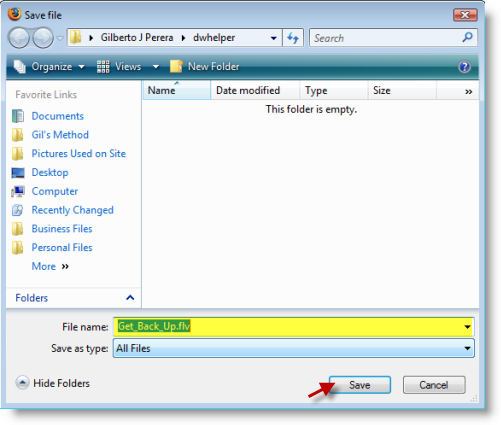Viewport: 501px width, 425px height.
Task: Click the Business Files folder icon
Action: click(17, 229)
